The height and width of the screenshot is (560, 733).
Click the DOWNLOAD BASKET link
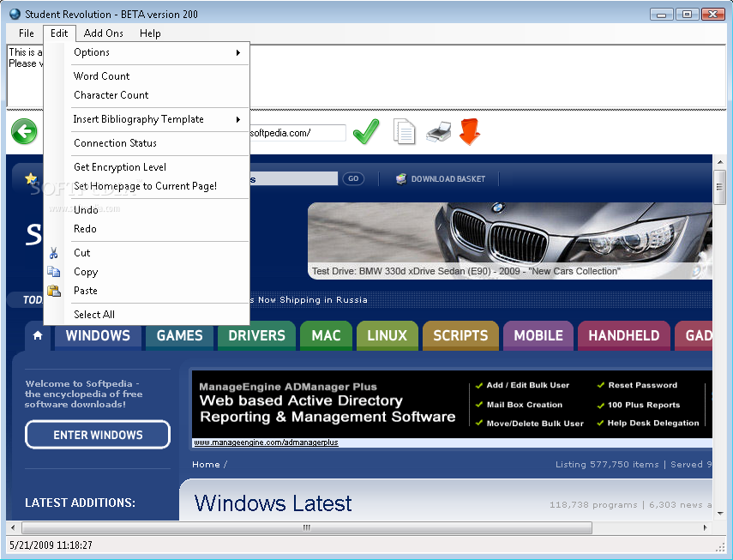pos(448,179)
